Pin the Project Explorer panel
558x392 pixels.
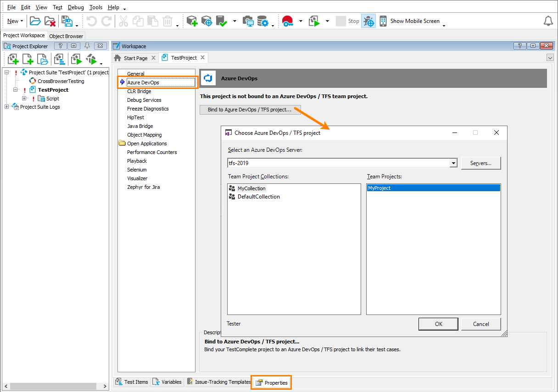pos(88,46)
